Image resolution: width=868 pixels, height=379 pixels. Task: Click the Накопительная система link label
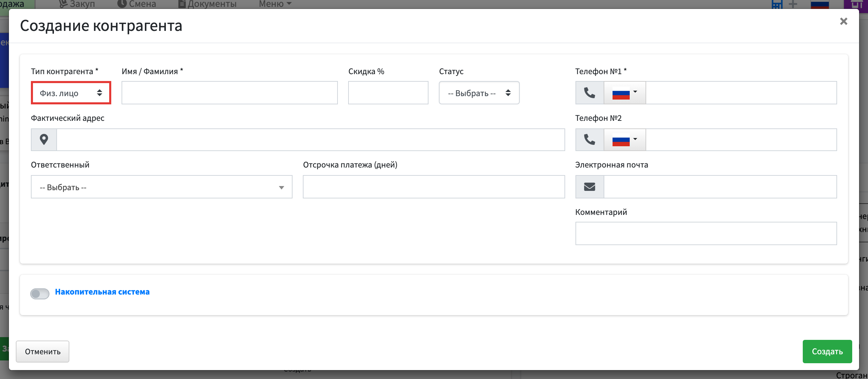pyautogui.click(x=102, y=292)
